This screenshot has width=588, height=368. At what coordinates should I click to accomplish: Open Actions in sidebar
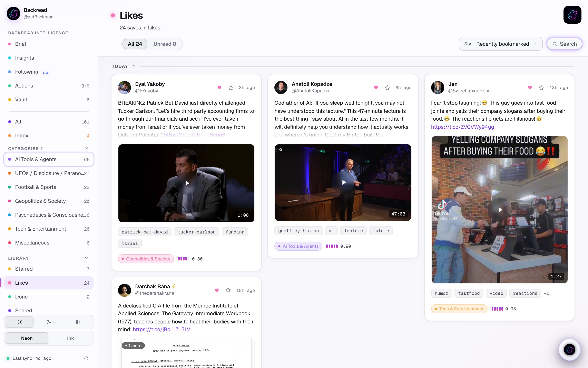point(49,86)
